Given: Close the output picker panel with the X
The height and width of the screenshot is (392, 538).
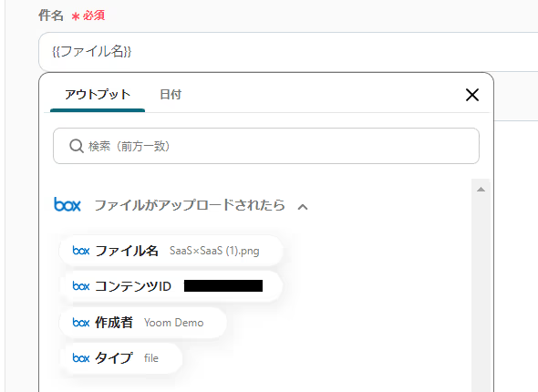Looking at the screenshot, I should point(472,95).
